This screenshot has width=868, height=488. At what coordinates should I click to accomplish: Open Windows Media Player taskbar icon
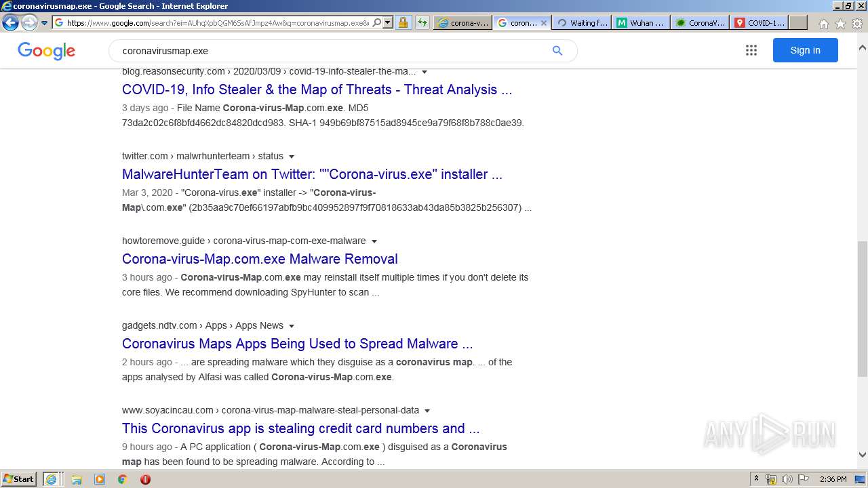(100, 479)
